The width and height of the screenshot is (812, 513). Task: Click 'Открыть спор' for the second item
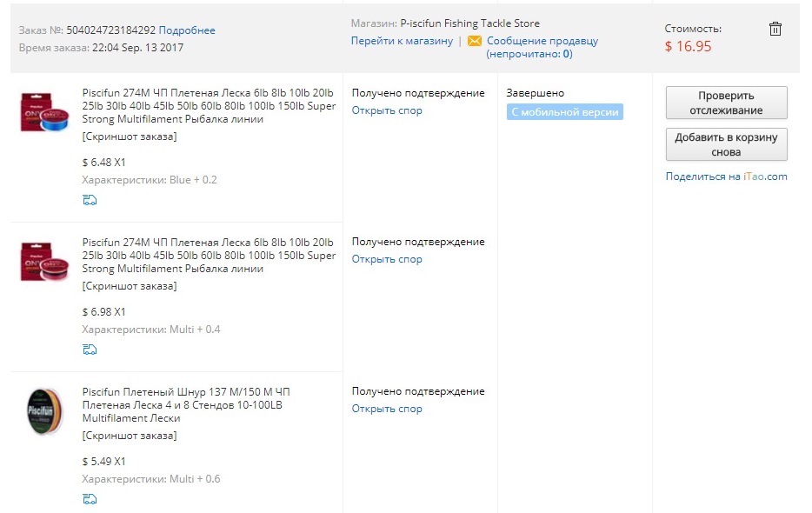pyautogui.click(x=387, y=259)
